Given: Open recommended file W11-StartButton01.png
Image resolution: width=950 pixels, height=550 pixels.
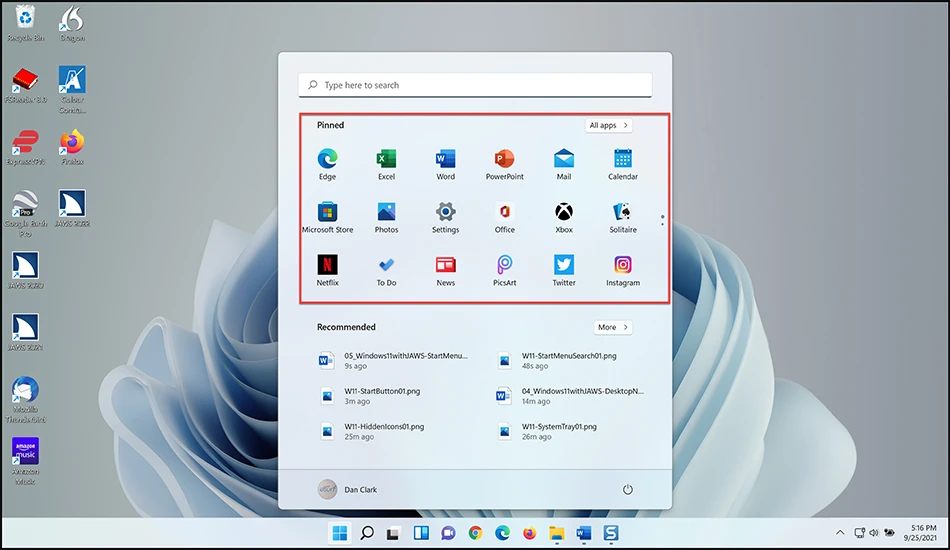Looking at the screenshot, I should coord(370,396).
